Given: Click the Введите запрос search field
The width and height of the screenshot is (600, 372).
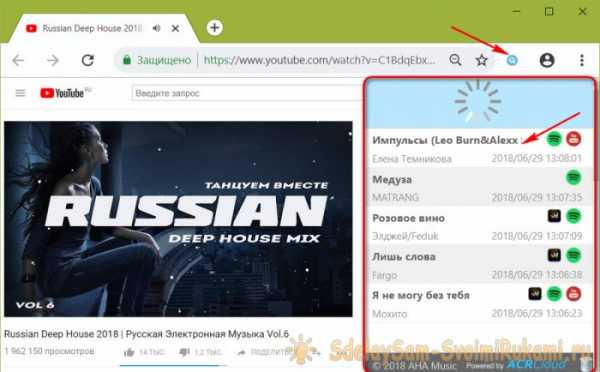Looking at the screenshot, I should click(247, 93).
